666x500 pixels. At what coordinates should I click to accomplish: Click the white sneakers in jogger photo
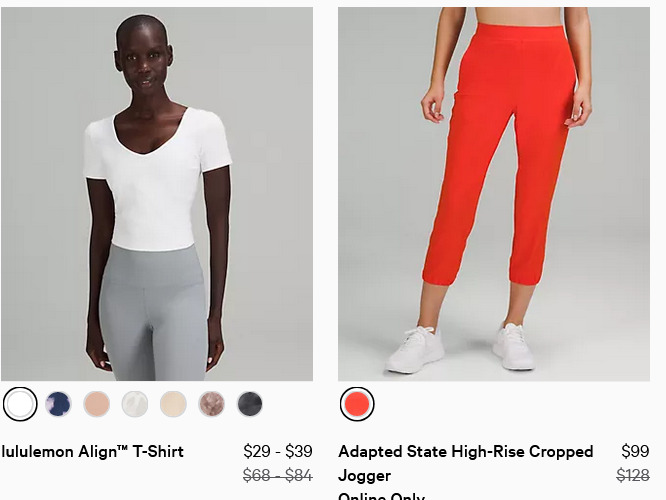pyautogui.click(x=460, y=349)
